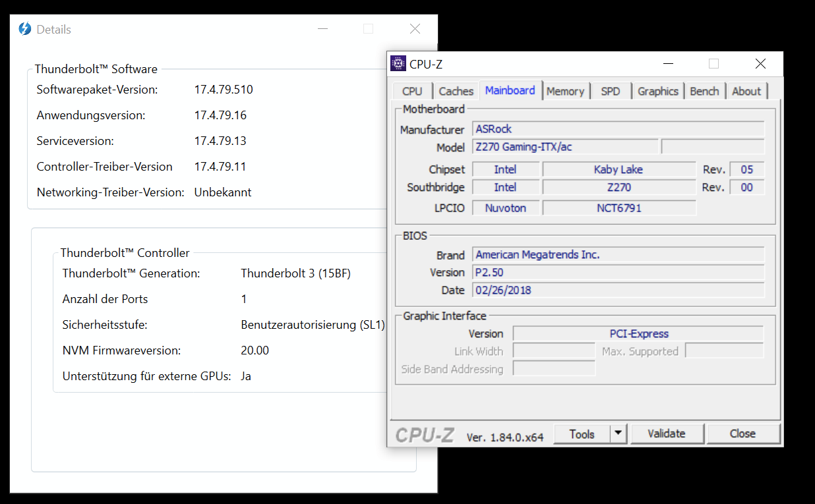The image size is (815, 504).
Task: Click the Details window title text
Action: [x=54, y=30]
